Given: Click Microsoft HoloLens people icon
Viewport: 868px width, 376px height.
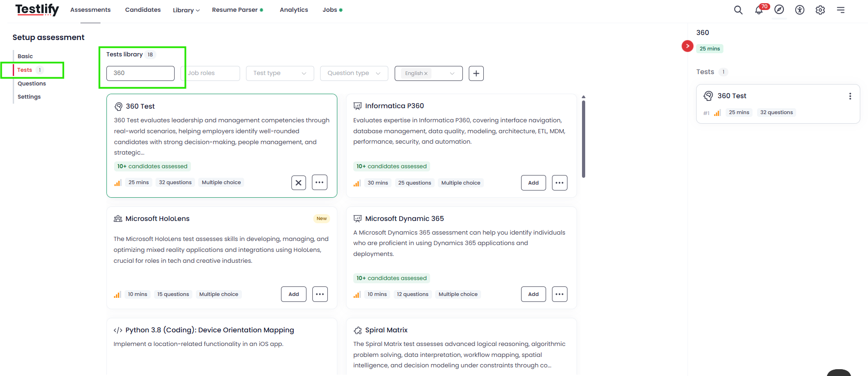Looking at the screenshot, I should pos(118,219).
